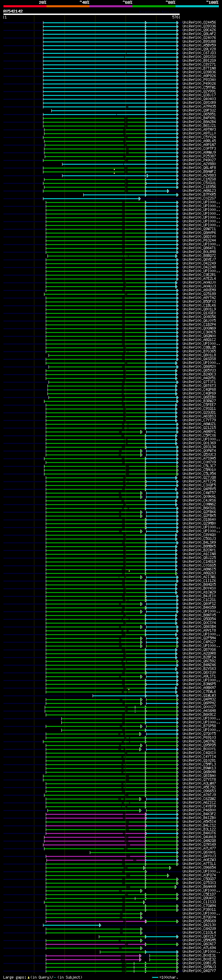
Task: Select hit label UniRef100_A6N123
Action: click(199, 191)
